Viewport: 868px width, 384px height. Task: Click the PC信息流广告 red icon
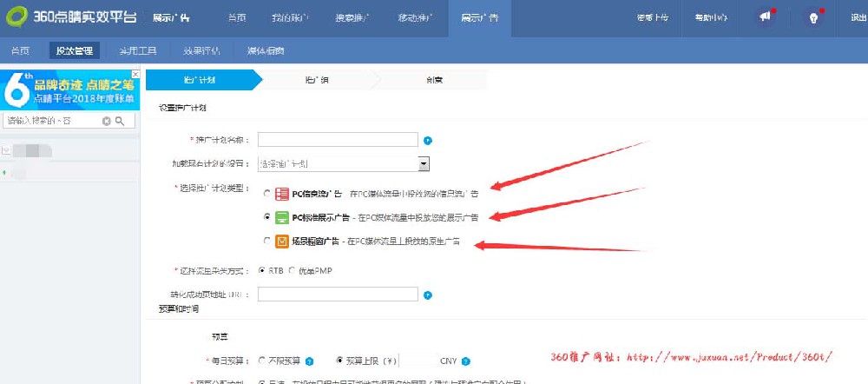(x=282, y=194)
